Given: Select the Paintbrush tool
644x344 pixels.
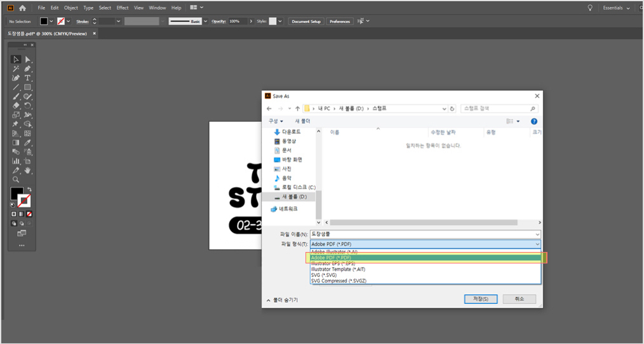Looking at the screenshot, I should [16, 96].
